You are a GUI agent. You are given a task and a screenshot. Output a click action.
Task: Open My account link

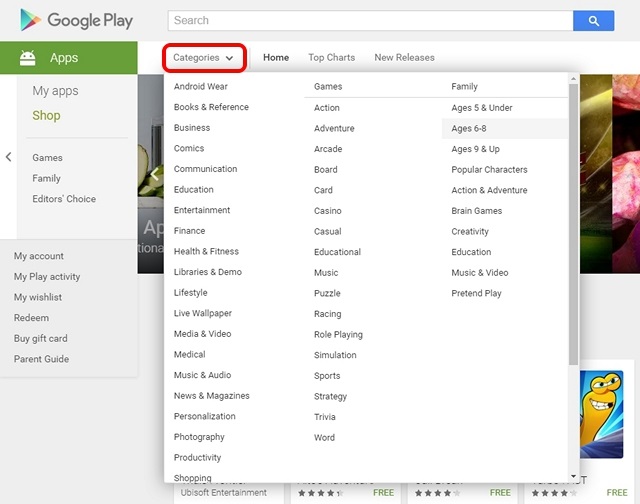(39, 256)
